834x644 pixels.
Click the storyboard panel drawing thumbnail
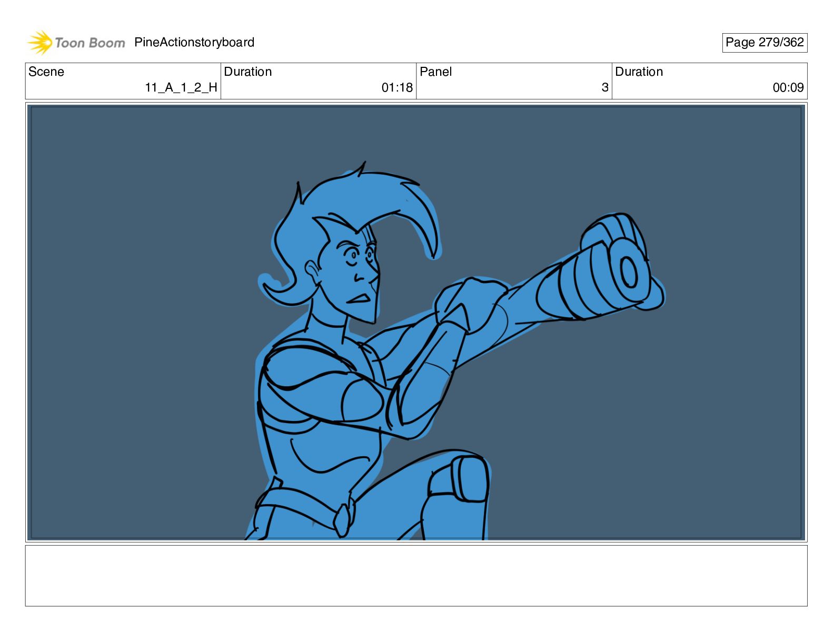click(416, 323)
